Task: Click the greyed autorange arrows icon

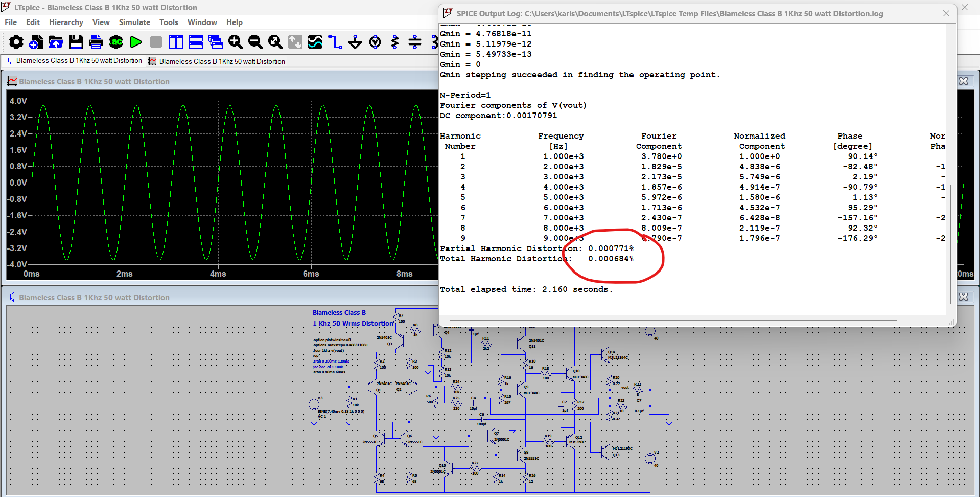Action: (295, 42)
